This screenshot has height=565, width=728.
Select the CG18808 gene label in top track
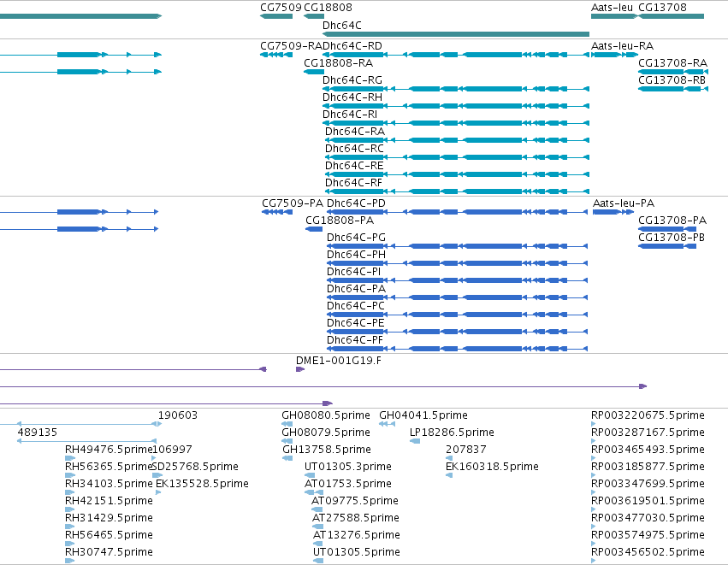[x=328, y=8]
